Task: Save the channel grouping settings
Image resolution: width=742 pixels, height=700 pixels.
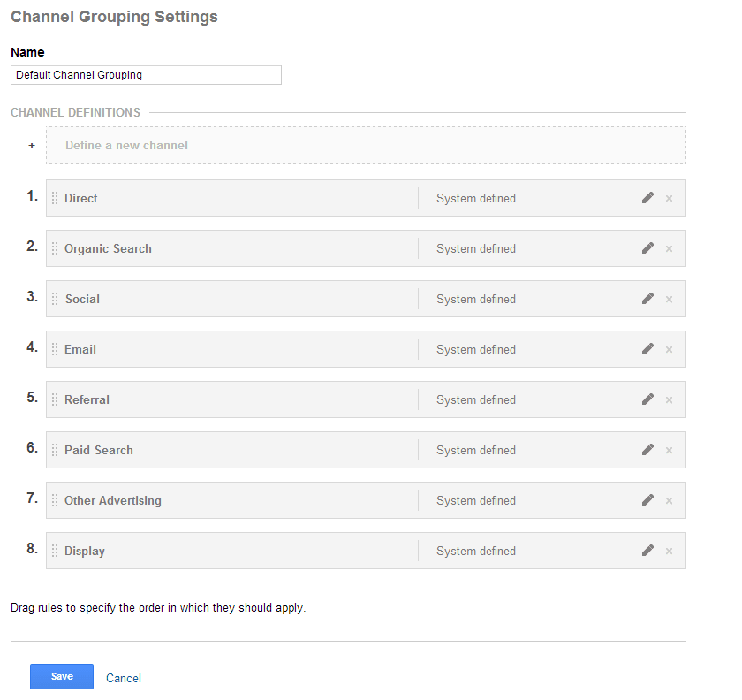Action: pyautogui.click(x=62, y=676)
